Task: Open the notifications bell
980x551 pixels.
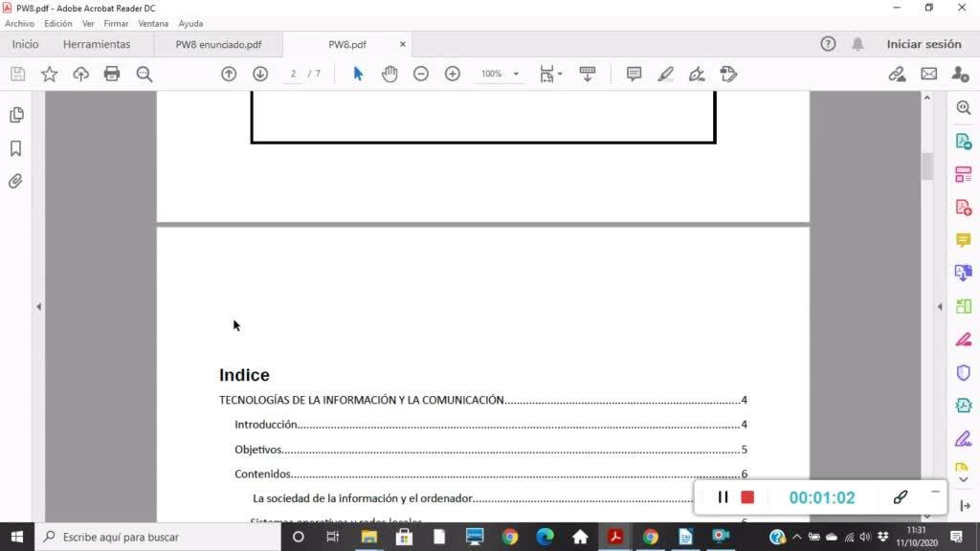Action: pyautogui.click(x=857, y=44)
